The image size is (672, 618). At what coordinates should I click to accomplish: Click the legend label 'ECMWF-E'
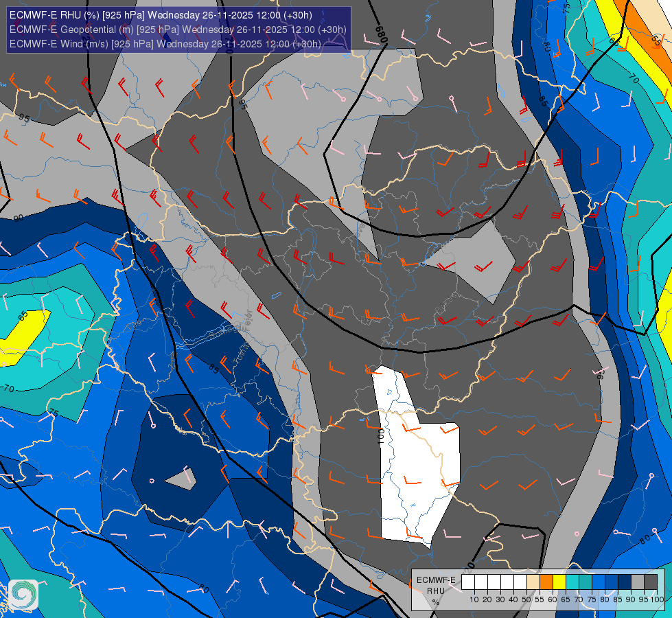[x=436, y=580]
